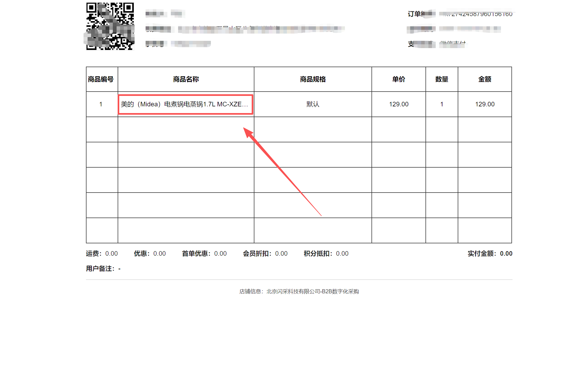The width and height of the screenshot is (588, 365).
Task: Click the QR code image
Action: coord(110,26)
